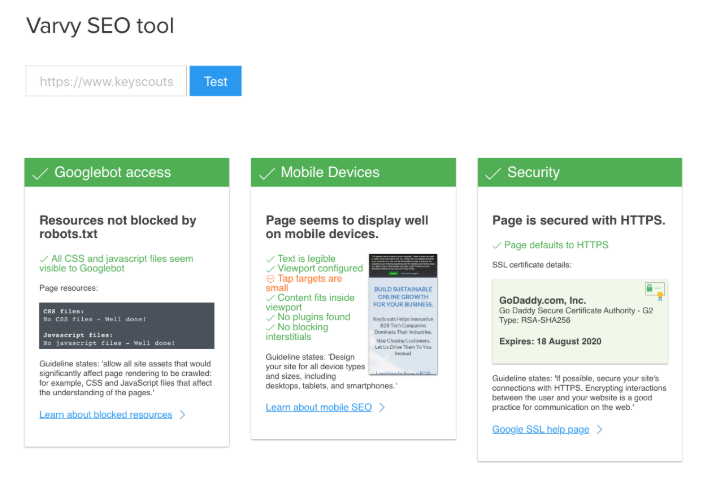The image size is (706, 482).
Task: Click checkmark beside Content fits inside viewport
Action: pos(270,298)
